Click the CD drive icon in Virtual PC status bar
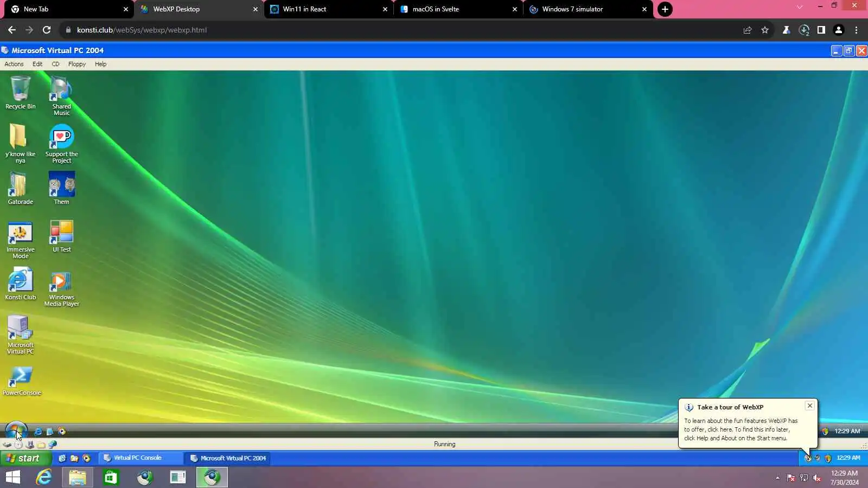868x488 pixels. pyautogui.click(x=18, y=445)
